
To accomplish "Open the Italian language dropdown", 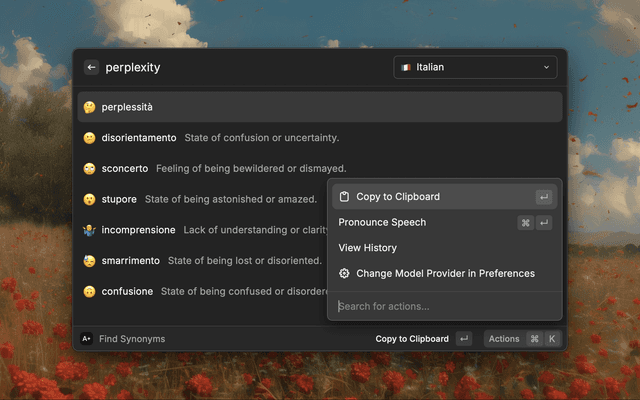I will pos(475,67).
